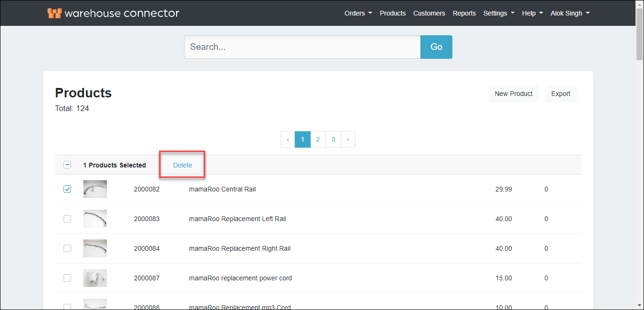Check the box for product 2000087
The height and width of the screenshot is (310, 644).
click(x=67, y=278)
